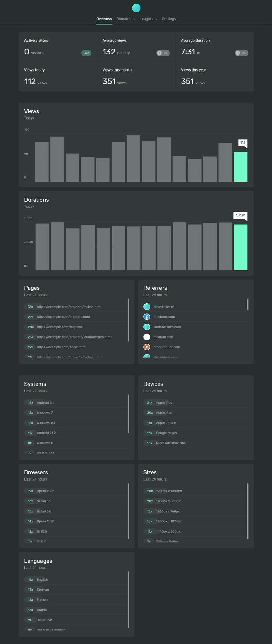Expand the Insights dropdown menu
Image resolution: width=272 pixels, height=644 pixels.
[148, 19]
